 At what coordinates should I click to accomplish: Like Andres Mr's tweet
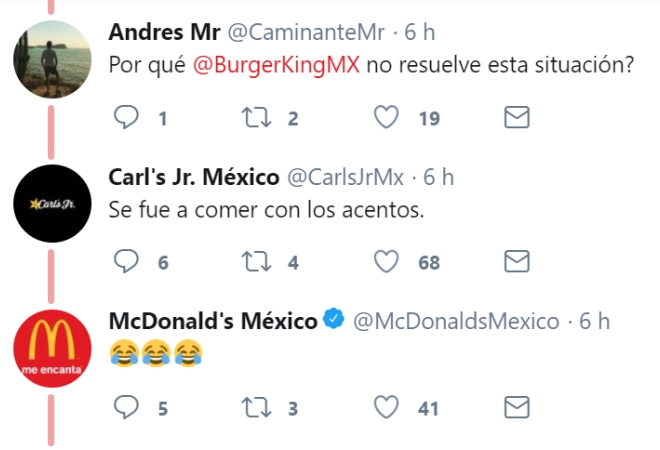386,119
